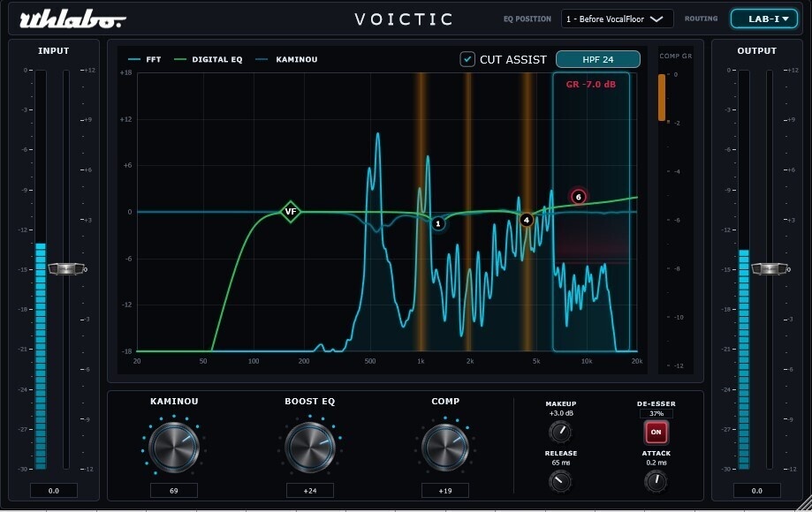Click the RELEASE 65 ms value
The image size is (812, 512).
(561, 463)
